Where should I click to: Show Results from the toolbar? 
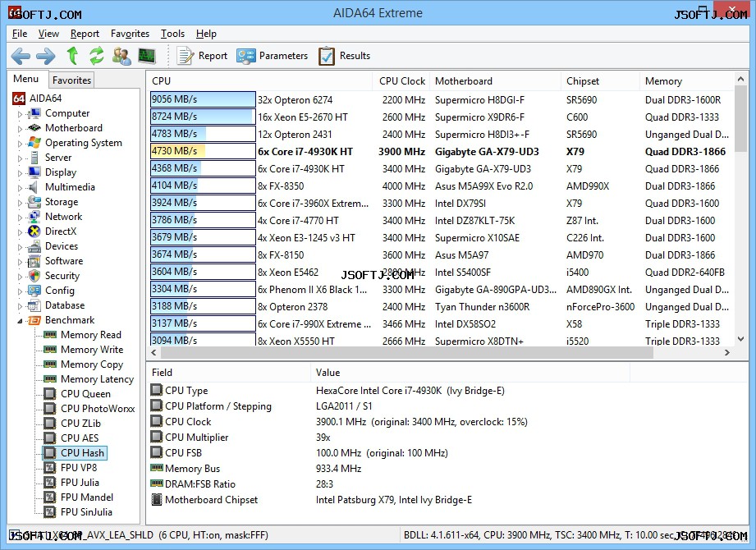point(344,56)
